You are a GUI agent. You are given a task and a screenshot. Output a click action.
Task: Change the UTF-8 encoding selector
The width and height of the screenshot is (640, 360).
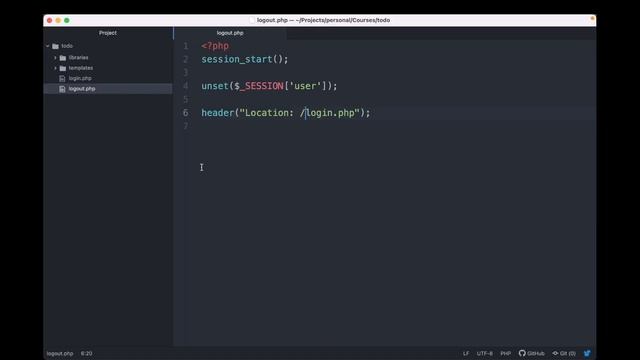(484, 353)
